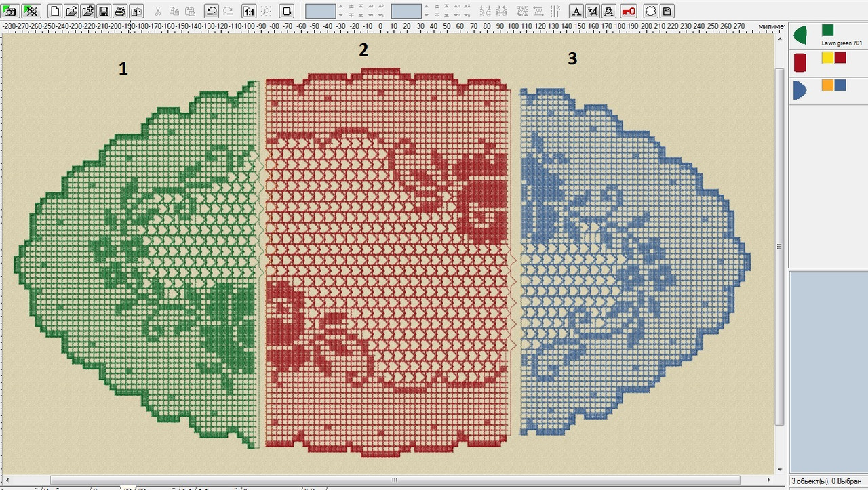Decrease the first toolbar field value
Screen dimensions: 868x490
click(x=340, y=15)
